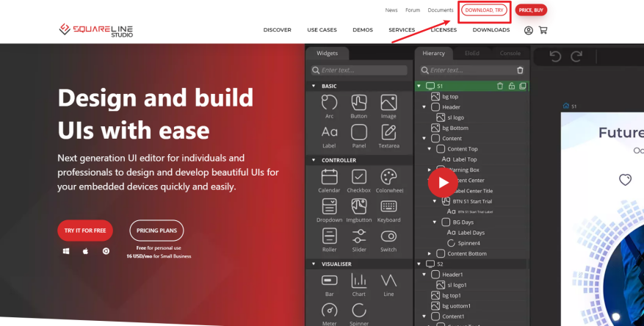Select the Chart widget icon
Viewport: 644px width, 326px height.
click(359, 280)
